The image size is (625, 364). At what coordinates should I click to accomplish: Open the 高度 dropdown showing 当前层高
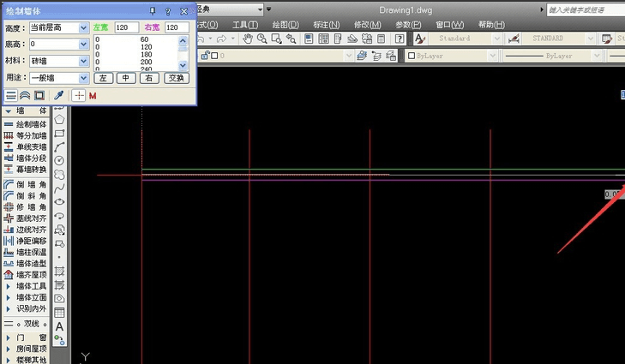point(83,27)
